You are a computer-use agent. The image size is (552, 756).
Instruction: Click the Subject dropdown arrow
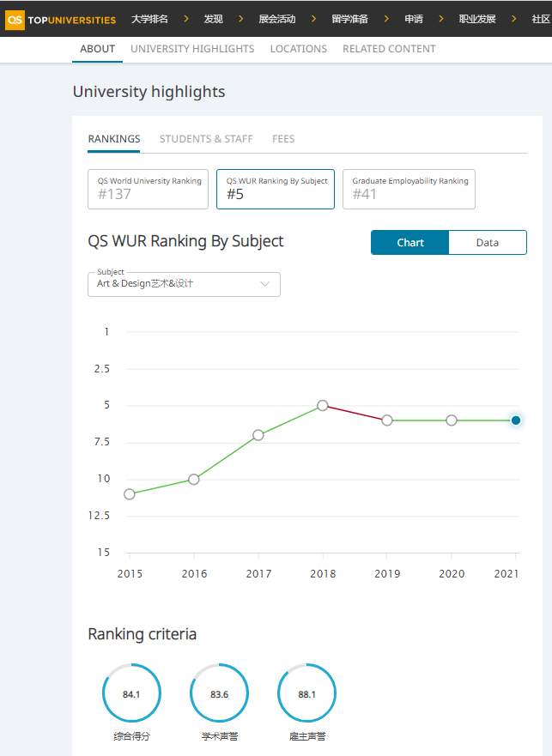click(265, 284)
